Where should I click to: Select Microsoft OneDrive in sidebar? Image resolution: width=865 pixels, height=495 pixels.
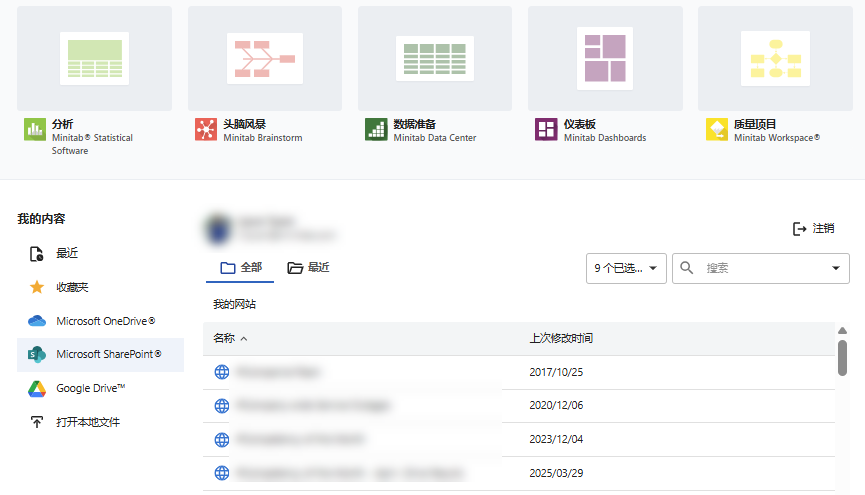pyautogui.click(x=100, y=321)
